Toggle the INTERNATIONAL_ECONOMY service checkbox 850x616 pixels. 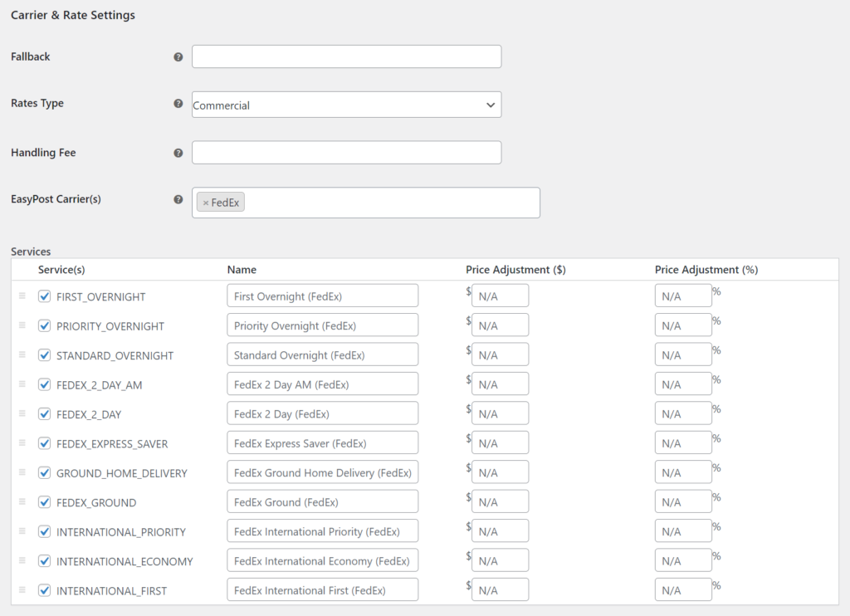45,561
